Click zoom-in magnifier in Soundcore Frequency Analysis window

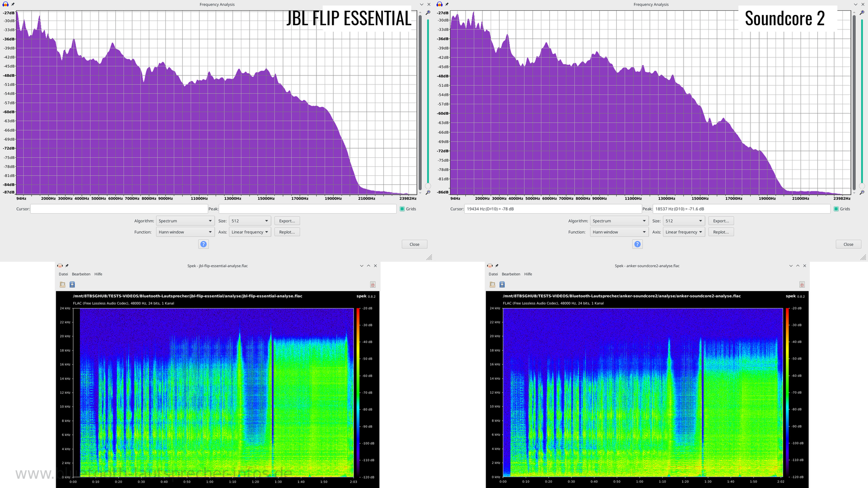pos(862,13)
